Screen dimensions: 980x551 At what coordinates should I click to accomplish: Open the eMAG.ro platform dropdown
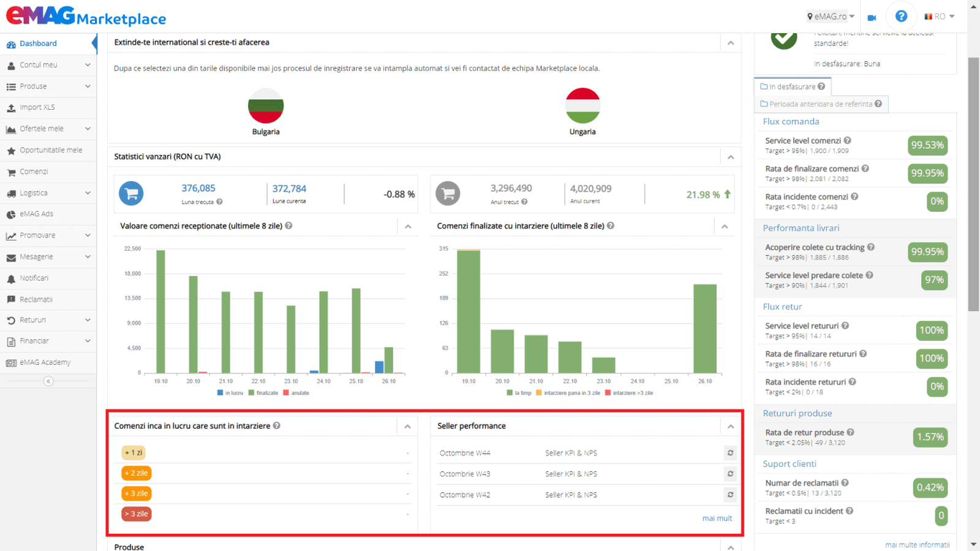tap(831, 17)
